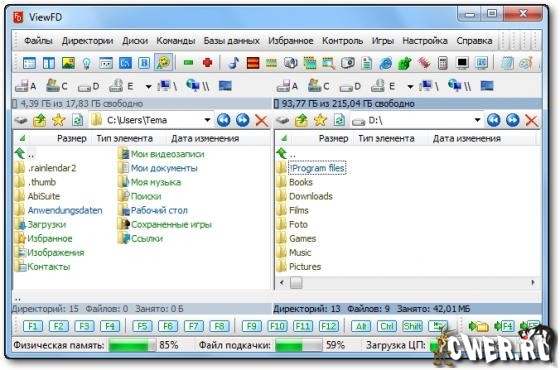Open the calculator toolbar icon
Image resolution: width=560 pixels, height=370 pixels.
tap(442, 63)
